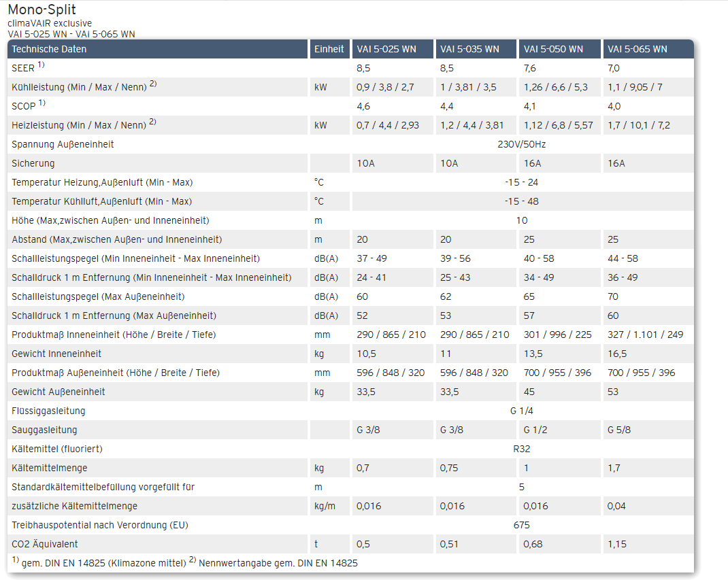Click the "Flüssiggasleitung" row label

tap(48, 411)
